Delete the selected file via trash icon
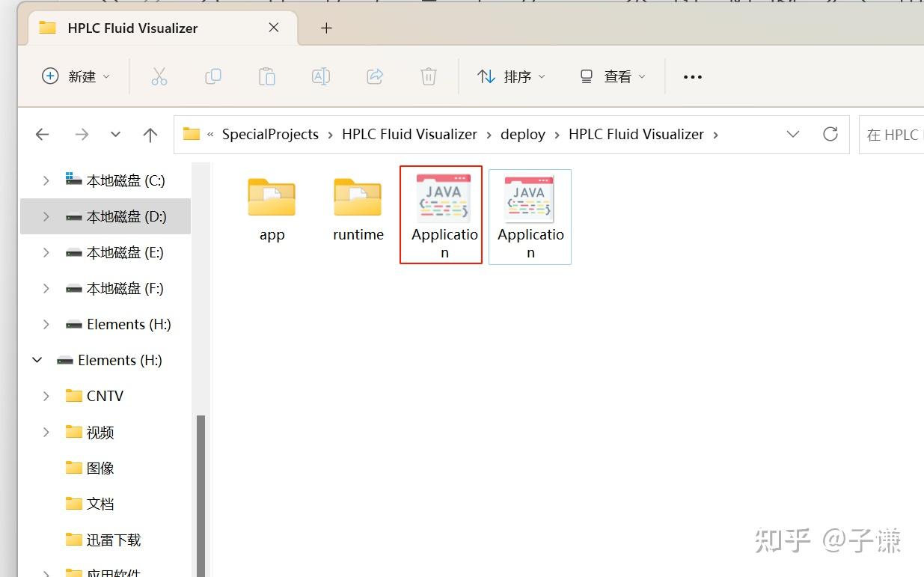 pyautogui.click(x=428, y=76)
